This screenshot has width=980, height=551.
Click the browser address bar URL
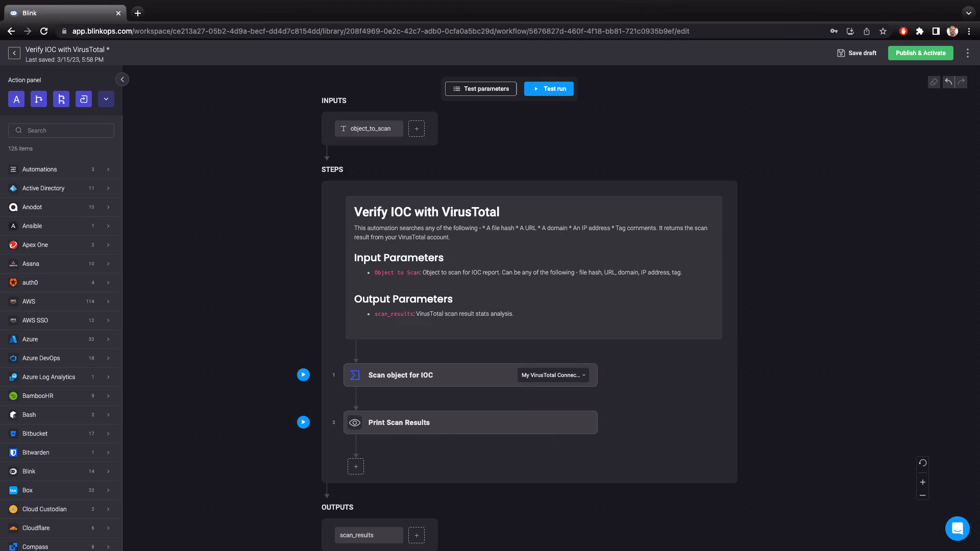click(x=380, y=31)
